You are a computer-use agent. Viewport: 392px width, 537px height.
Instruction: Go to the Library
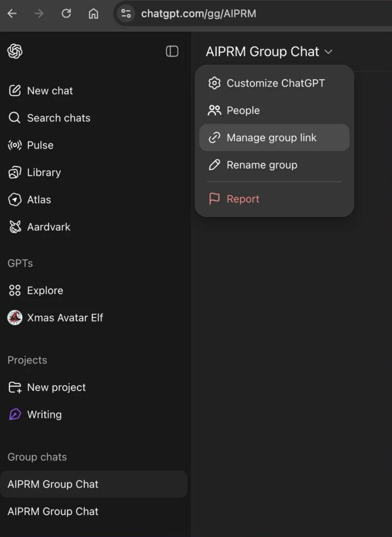point(44,173)
